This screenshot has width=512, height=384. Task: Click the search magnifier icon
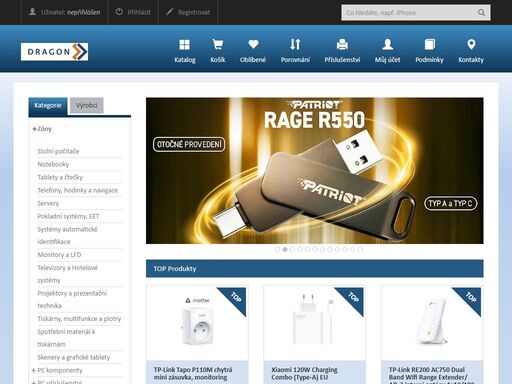click(x=481, y=13)
